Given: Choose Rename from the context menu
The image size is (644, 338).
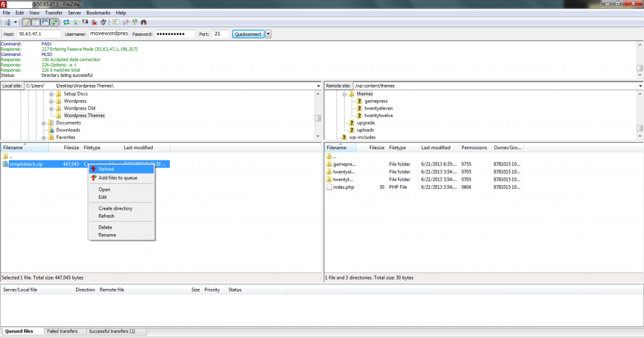Looking at the screenshot, I should [x=121, y=235].
